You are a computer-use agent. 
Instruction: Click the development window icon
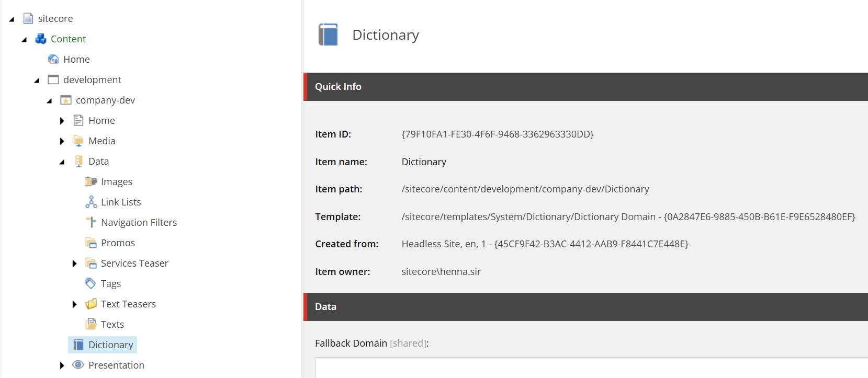pyautogui.click(x=53, y=79)
